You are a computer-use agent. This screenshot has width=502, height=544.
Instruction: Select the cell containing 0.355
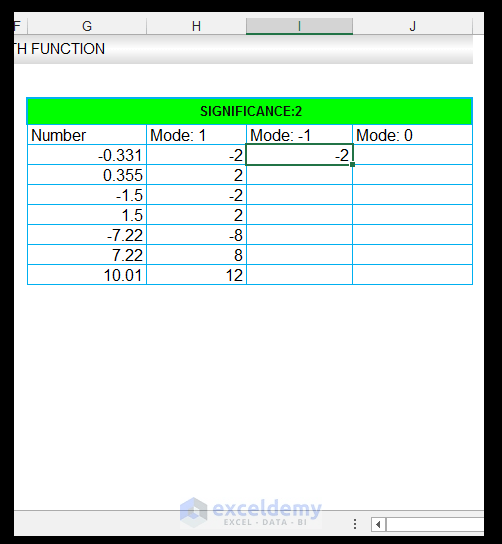[x=87, y=175]
